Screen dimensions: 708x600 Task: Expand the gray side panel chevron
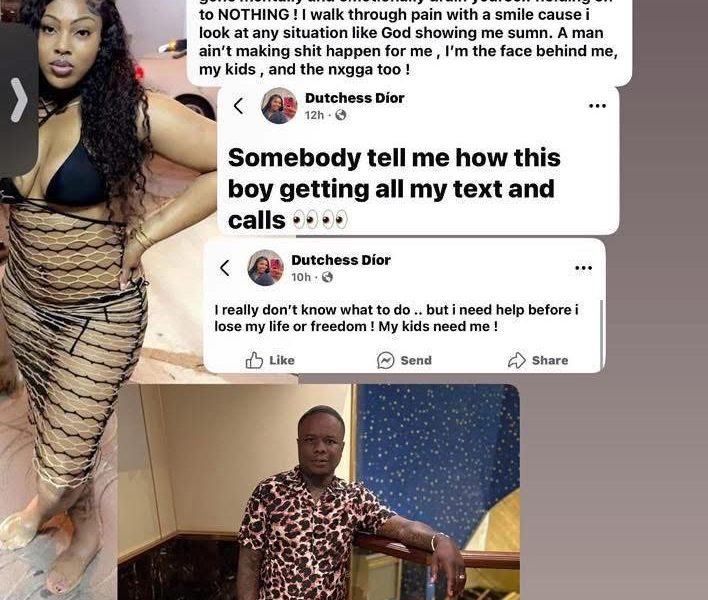(x=19, y=100)
